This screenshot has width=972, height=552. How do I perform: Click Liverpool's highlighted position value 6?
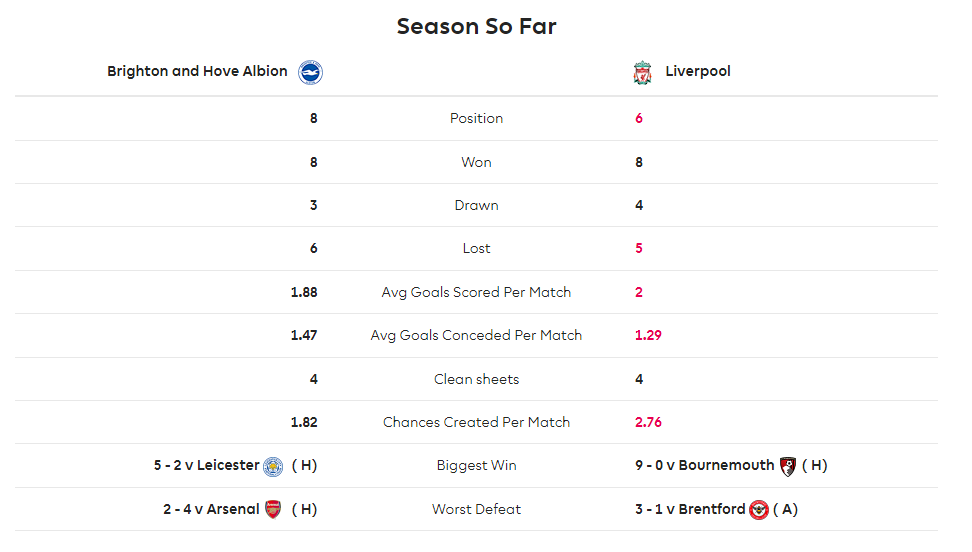[x=638, y=118]
